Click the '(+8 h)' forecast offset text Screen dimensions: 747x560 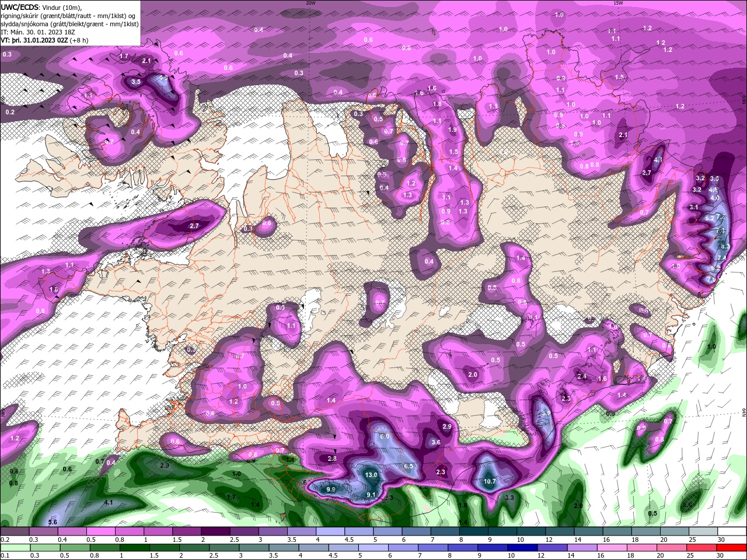click(x=79, y=40)
